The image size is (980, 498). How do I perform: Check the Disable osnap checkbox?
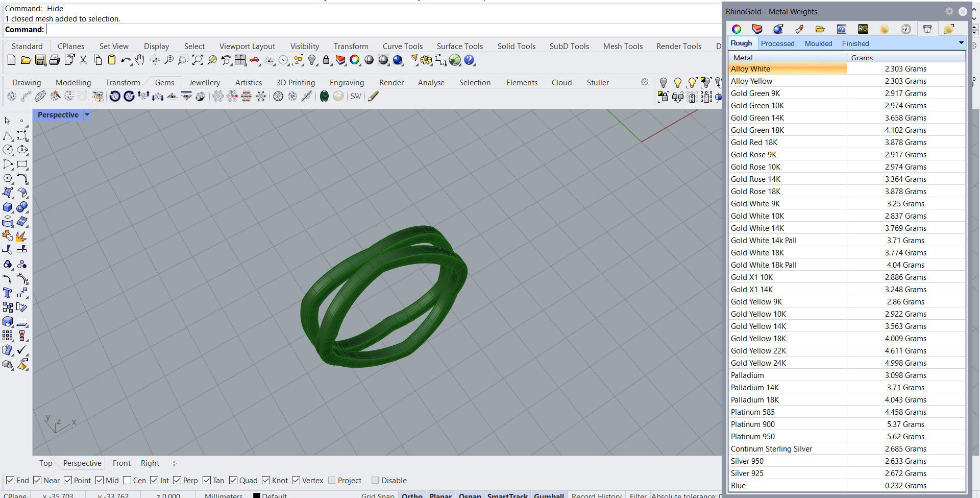pos(376,480)
